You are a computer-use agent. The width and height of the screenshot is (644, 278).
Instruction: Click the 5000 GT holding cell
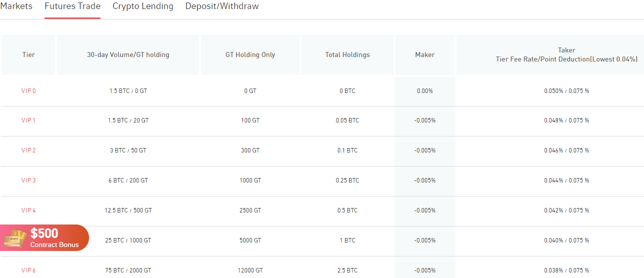pyautogui.click(x=250, y=240)
